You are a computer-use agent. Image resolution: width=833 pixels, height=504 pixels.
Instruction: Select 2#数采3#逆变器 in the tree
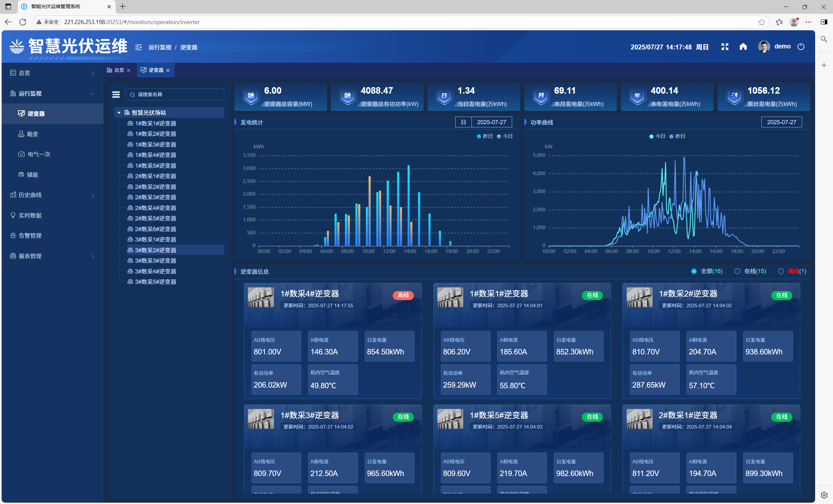[156, 197]
